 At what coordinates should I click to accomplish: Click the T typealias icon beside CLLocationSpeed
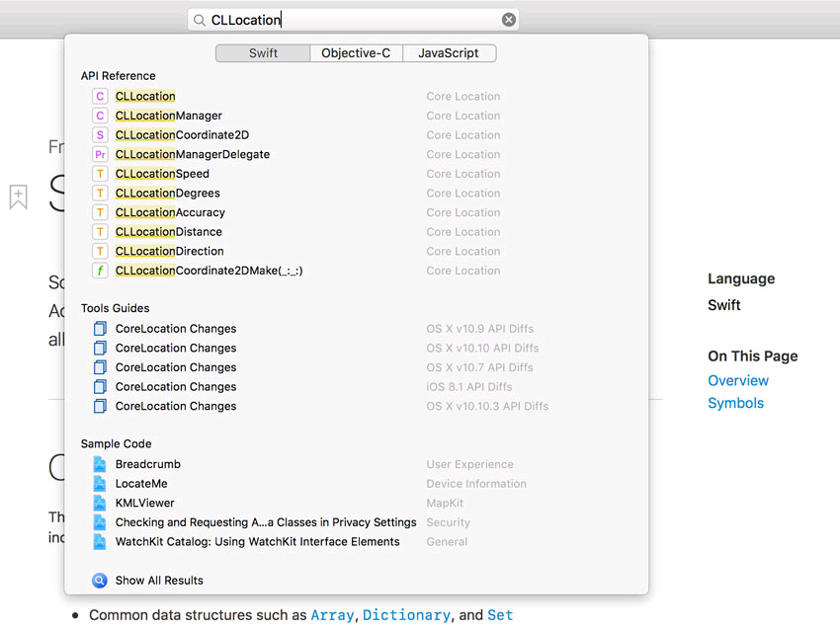(100, 173)
